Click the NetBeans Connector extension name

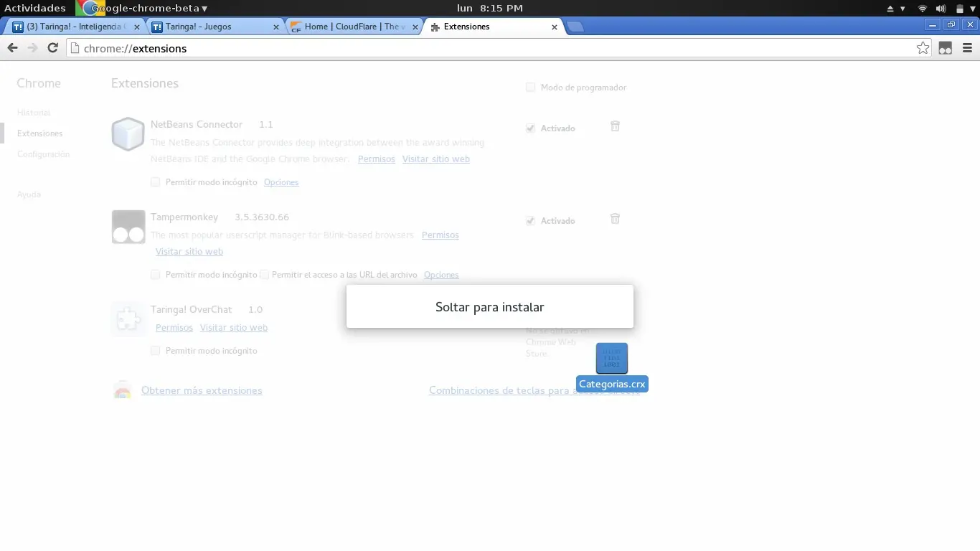[x=197, y=125]
